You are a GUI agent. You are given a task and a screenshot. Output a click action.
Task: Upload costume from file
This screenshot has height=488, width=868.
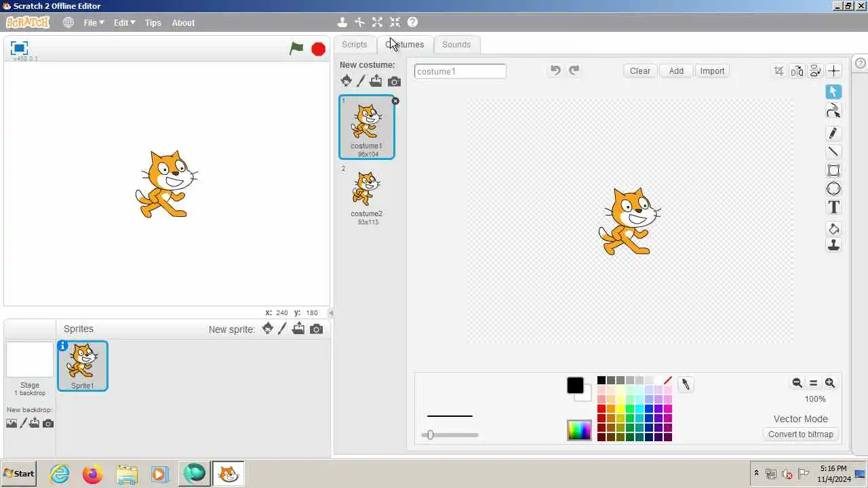376,81
